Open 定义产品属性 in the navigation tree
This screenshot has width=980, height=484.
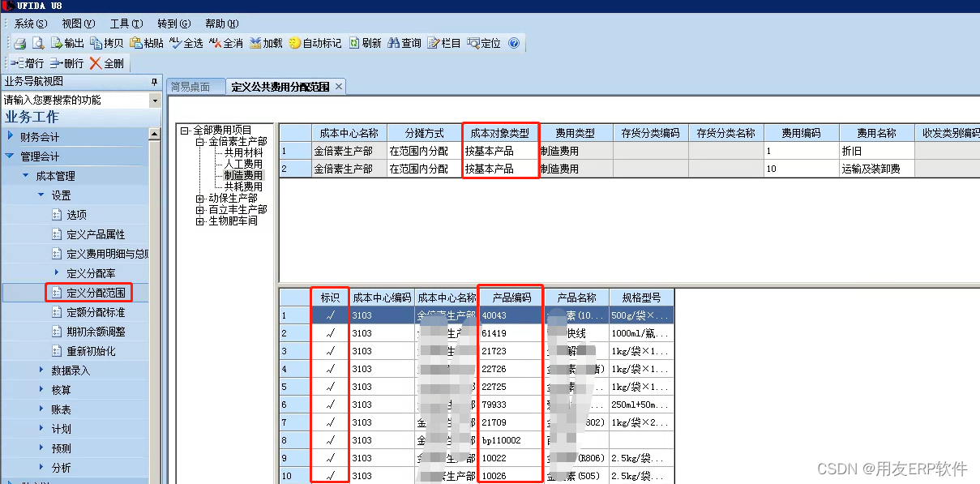96,234
